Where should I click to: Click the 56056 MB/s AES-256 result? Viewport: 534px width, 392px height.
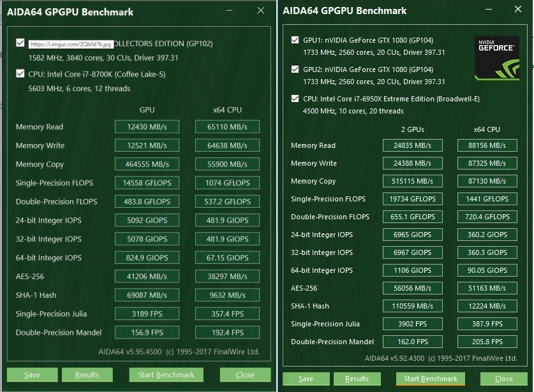[412, 288]
